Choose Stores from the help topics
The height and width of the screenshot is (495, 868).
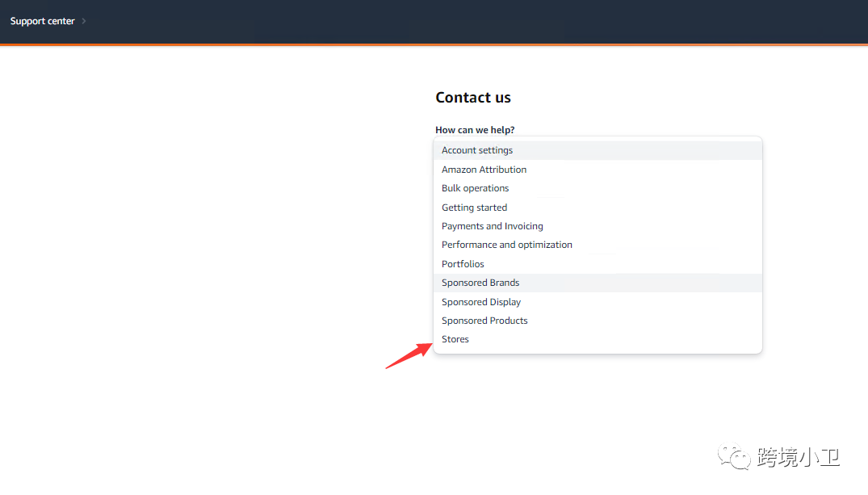click(598, 339)
